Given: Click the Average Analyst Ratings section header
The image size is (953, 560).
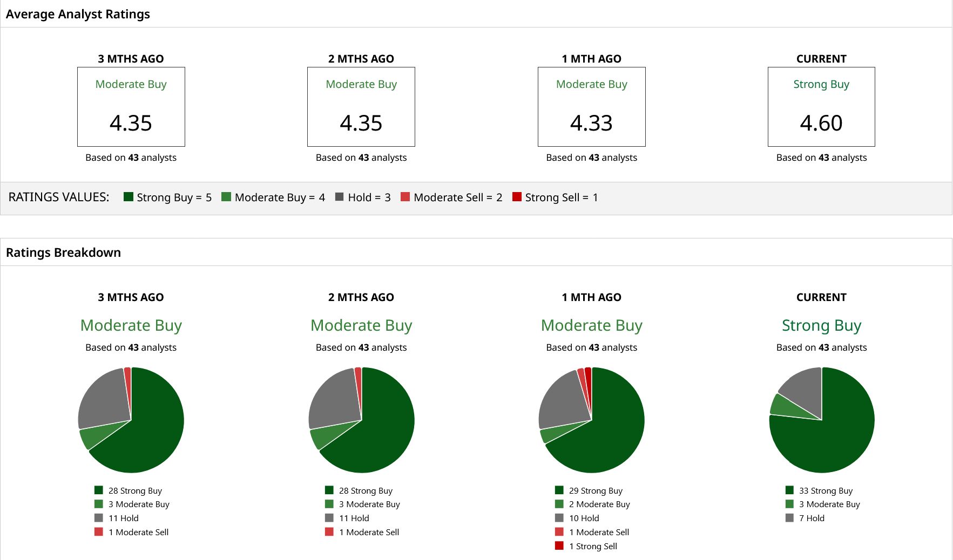Looking at the screenshot, I should coord(78,14).
